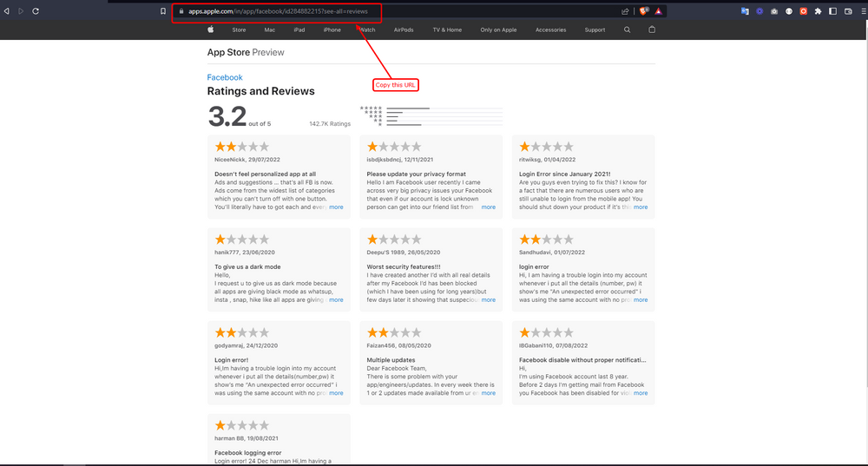Click the bookmark icon beside address bar
Screen dimensions: 868x466
tap(162, 11)
